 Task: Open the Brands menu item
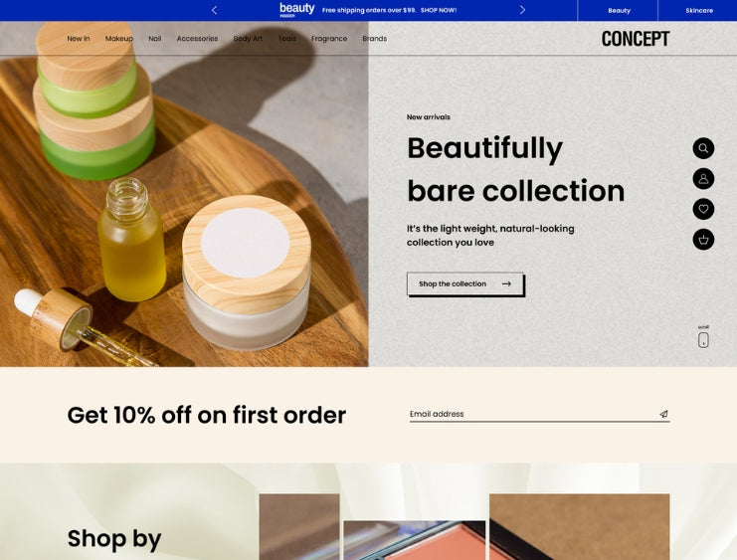pyautogui.click(x=374, y=39)
